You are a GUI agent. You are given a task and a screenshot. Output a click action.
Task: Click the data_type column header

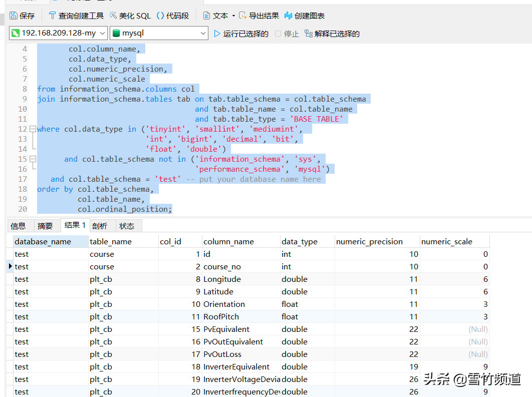(300, 241)
